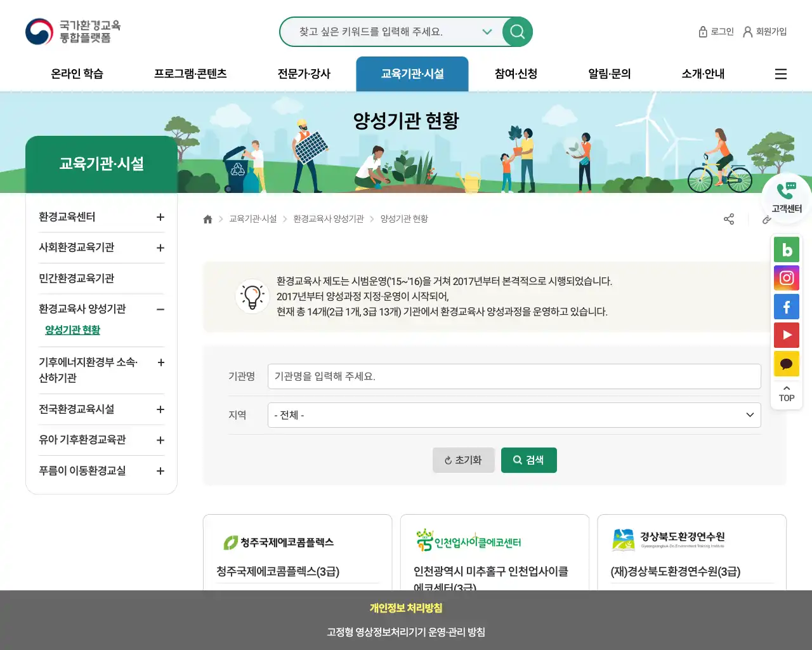This screenshot has height=650, width=812.
Task: Click the blog 'b' icon in the side panel
Action: 787,249
